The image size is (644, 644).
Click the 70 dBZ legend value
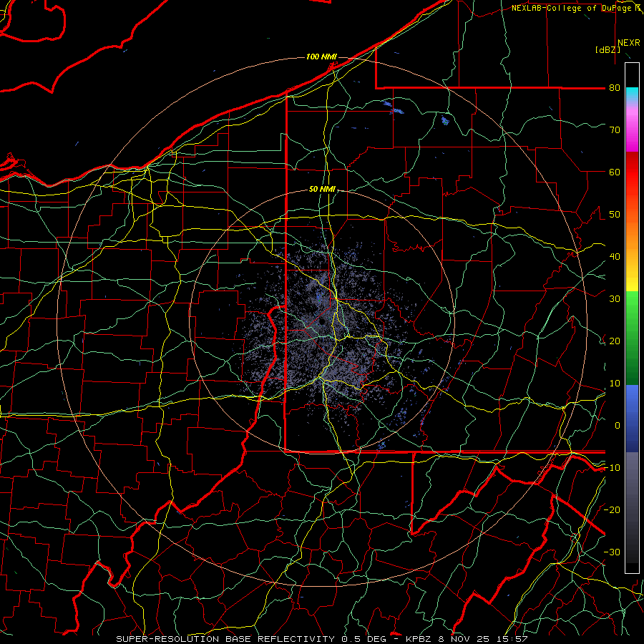615,130
